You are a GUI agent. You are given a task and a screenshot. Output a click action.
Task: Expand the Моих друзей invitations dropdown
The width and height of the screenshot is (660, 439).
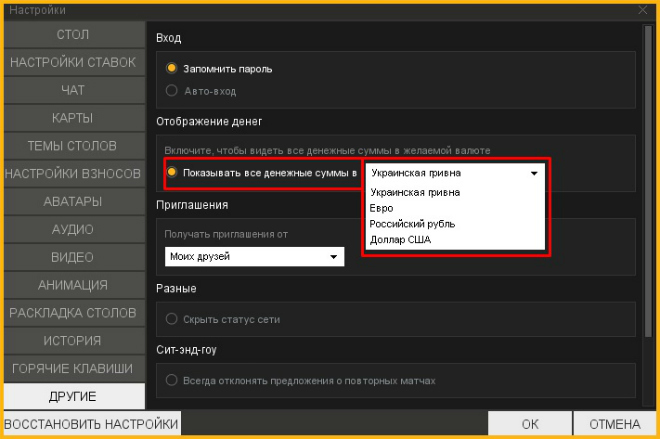pos(254,257)
